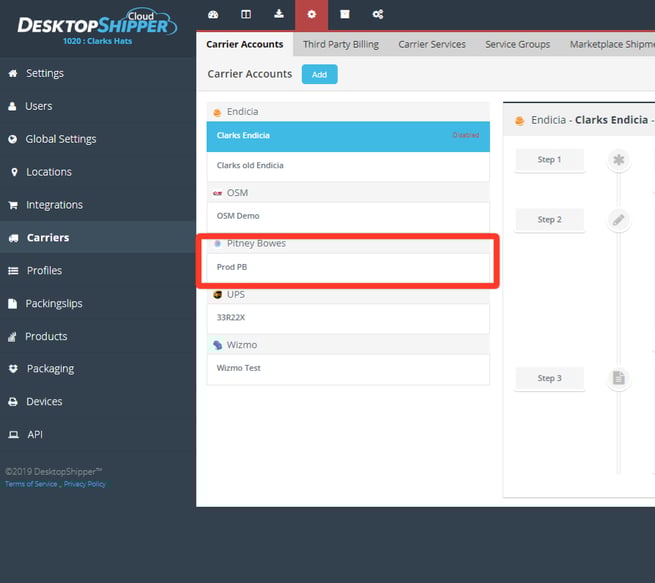Select the red settings gear icon
Viewport: 655px width, 583px height.
tap(312, 15)
